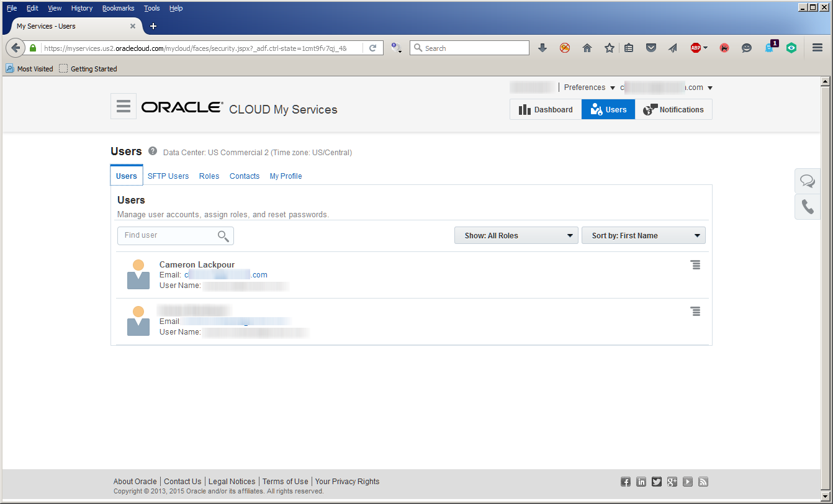This screenshot has width=833, height=504.
Task: Reload the current page
Action: (373, 48)
